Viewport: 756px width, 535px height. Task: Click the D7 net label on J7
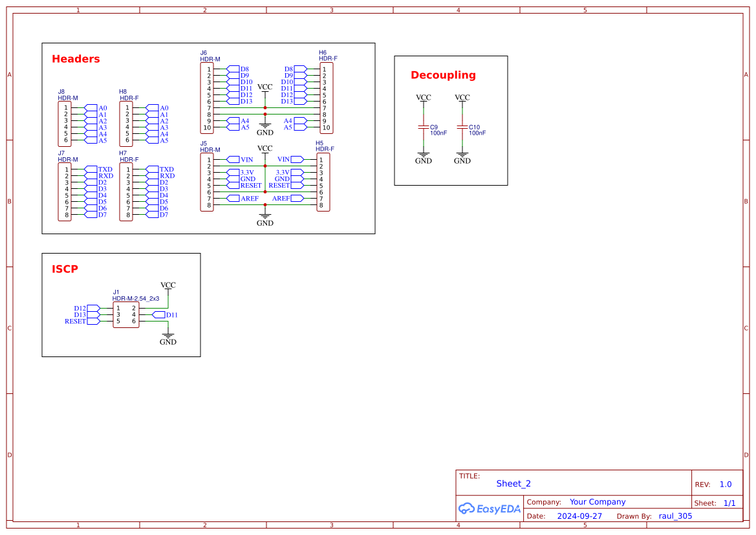103,215
